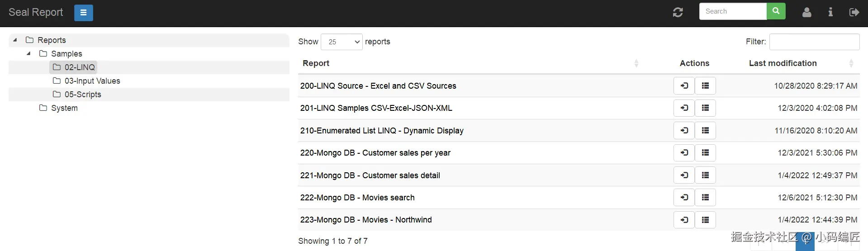
Task: Execute the 200-LINQ Source report
Action: 684,85
